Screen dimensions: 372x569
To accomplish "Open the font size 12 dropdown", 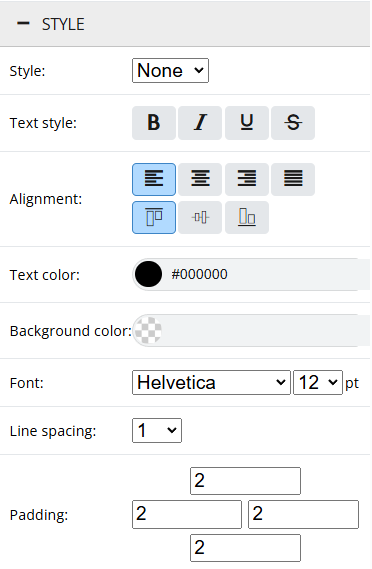I will (318, 382).
